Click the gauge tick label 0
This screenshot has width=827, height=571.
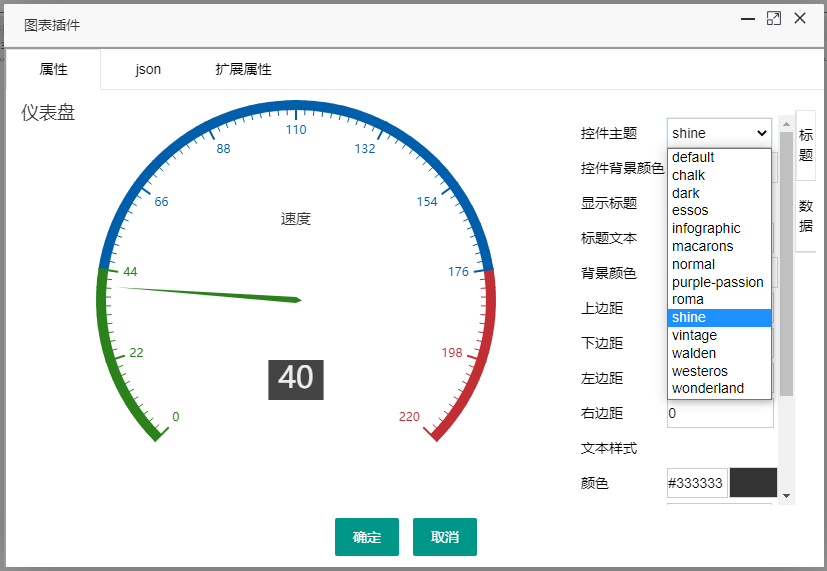point(176,417)
